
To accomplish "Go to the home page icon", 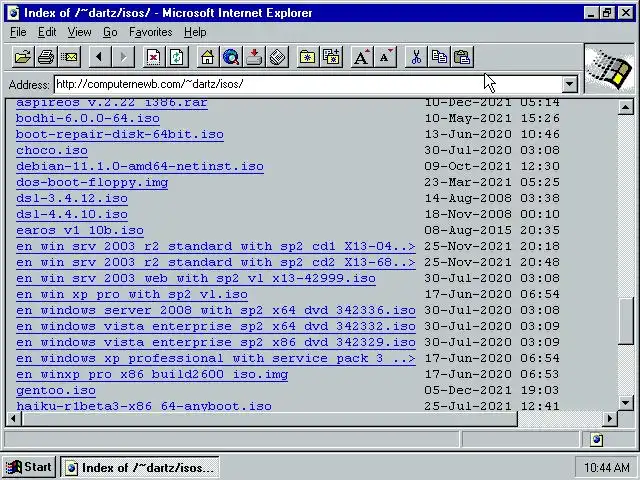I will click(207, 57).
